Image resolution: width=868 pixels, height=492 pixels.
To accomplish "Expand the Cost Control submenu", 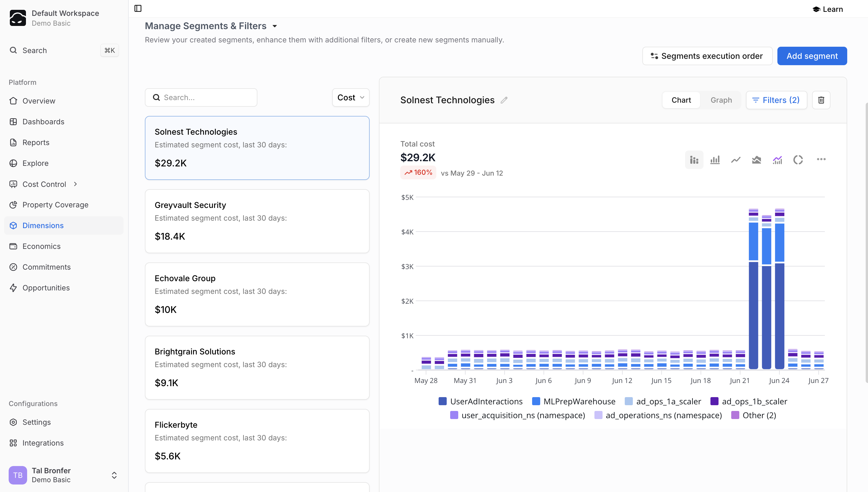I will (x=75, y=184).
